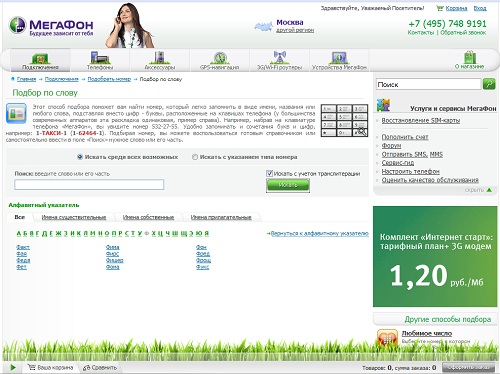Open the Устройства МегаФон laptop icon
Viewport: 500px width, 374px height.
coord(339,58)
